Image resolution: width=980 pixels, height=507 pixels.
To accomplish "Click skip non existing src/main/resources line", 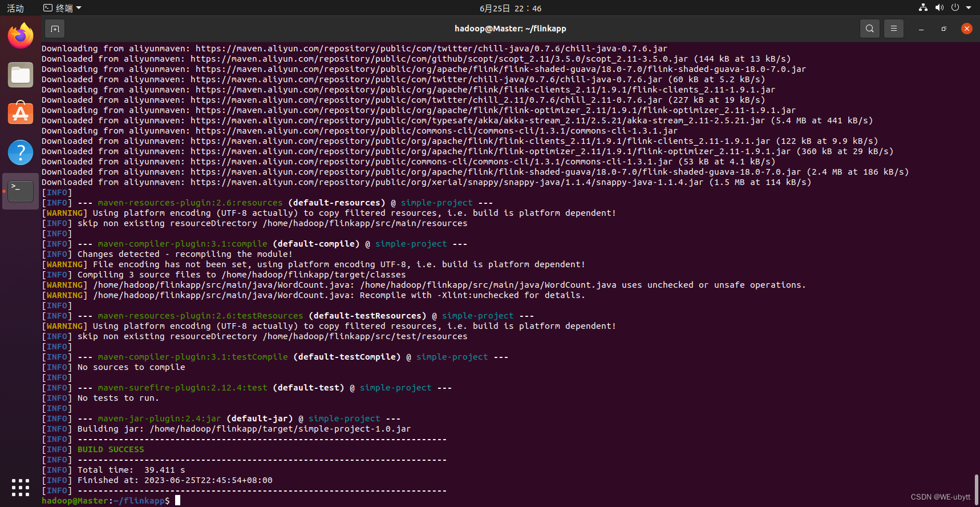I will (254, 223).
